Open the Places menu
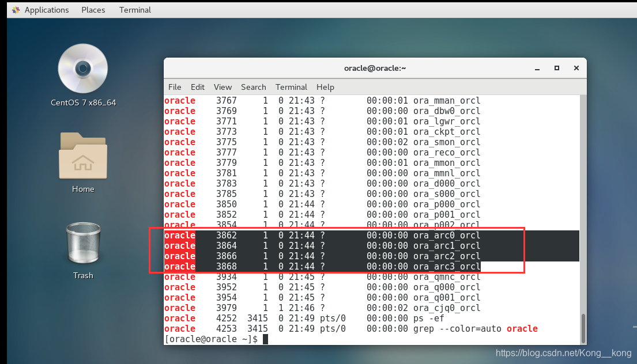 click(93, 10)
